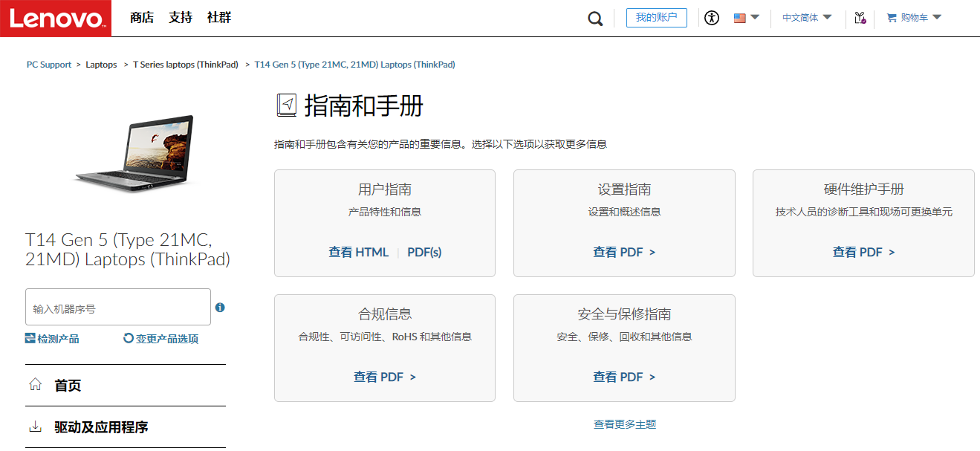The height and width of the screenshot is (451, 980).
Task: Click 技术人员的诊断工具和现场可更换单元 text
Action: 864,212
